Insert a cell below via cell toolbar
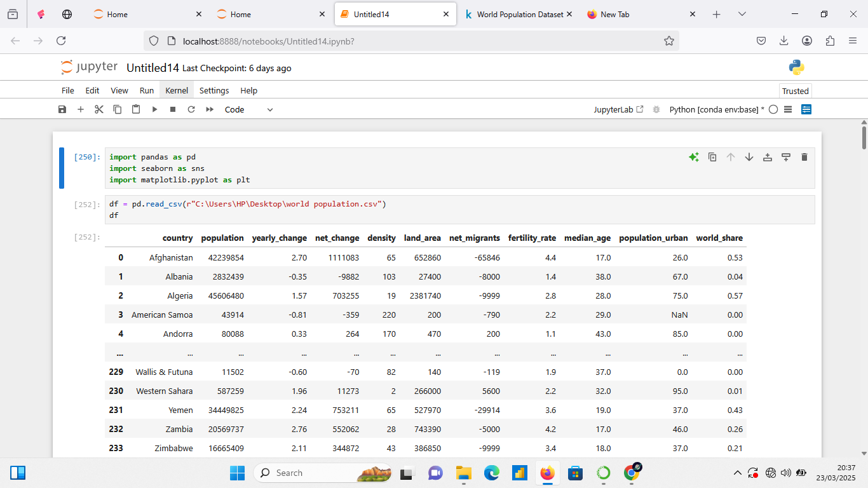The width and height of the screenshot is (868, 488). pyautogui.click(x=786, y=157)
